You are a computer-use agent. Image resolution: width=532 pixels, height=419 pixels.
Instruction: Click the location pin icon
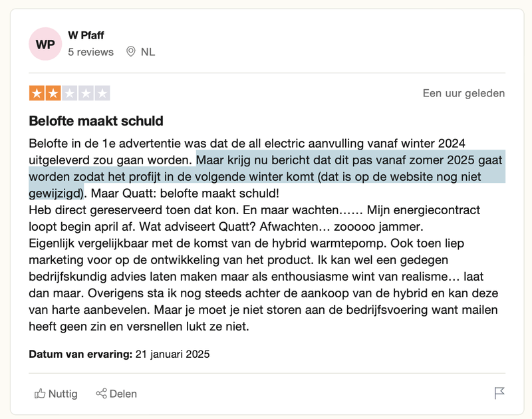coord(130,52)
